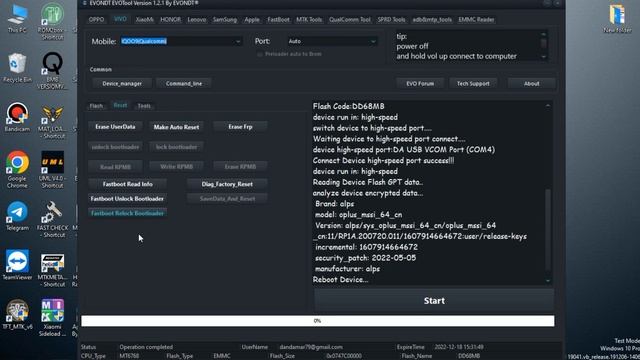640x360 pixels.
Task: Click Device_manager button
Action: [122, 83]
